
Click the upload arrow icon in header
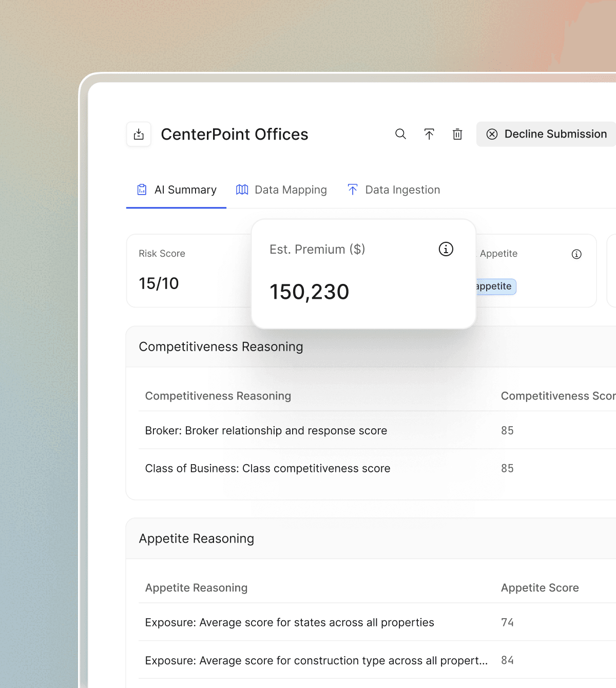429,134
